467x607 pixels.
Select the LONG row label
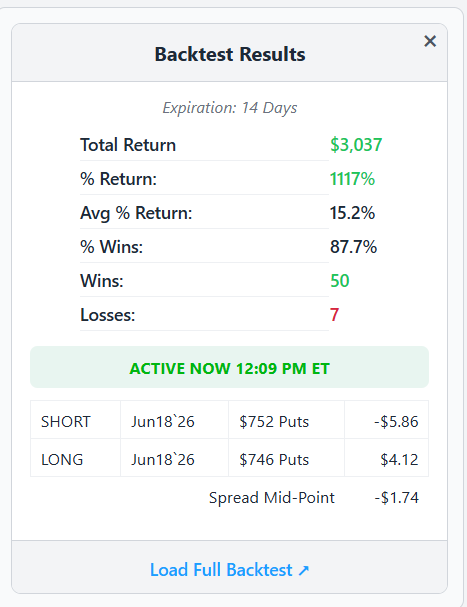coord(62,460)
